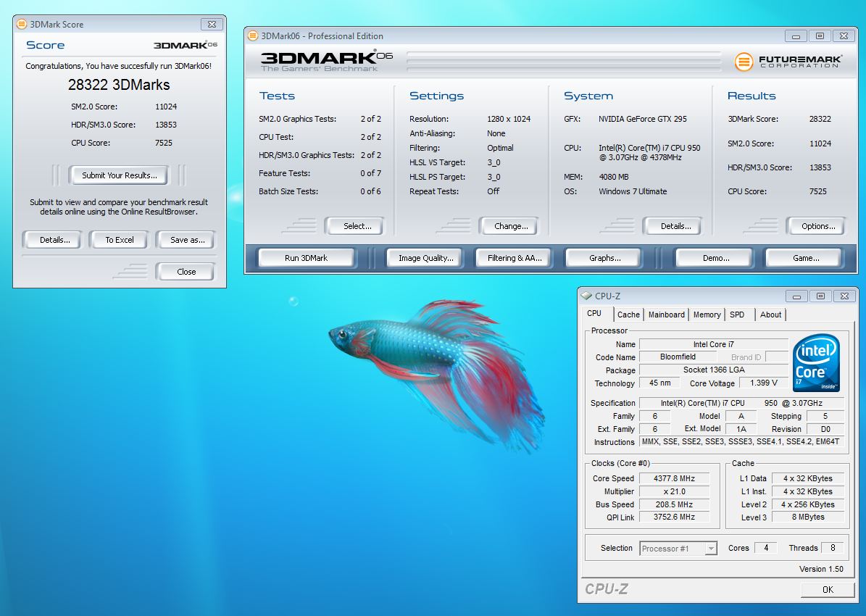866x616 pixels.
Task: Click the CPU-Z window title icon
Action: 586,296
